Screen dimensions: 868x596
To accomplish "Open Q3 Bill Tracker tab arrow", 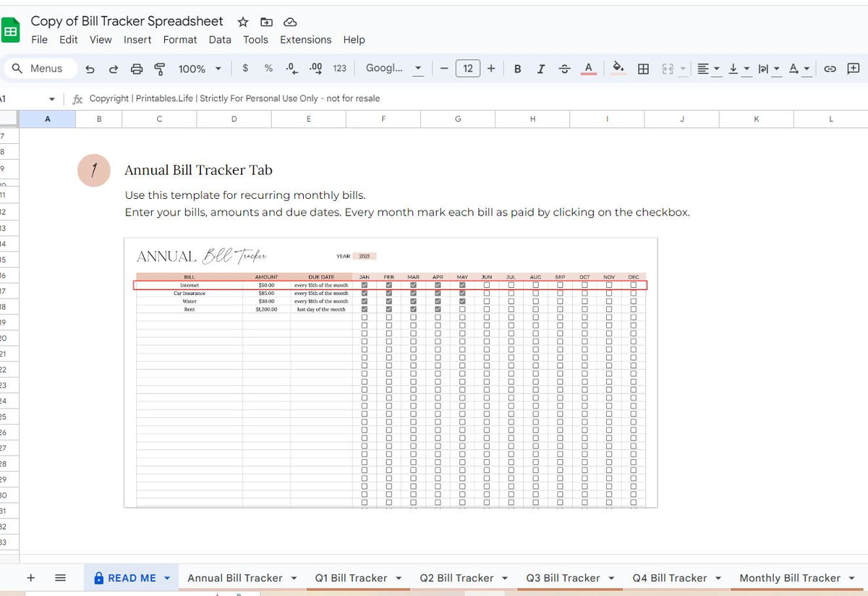I will [611, 578].
